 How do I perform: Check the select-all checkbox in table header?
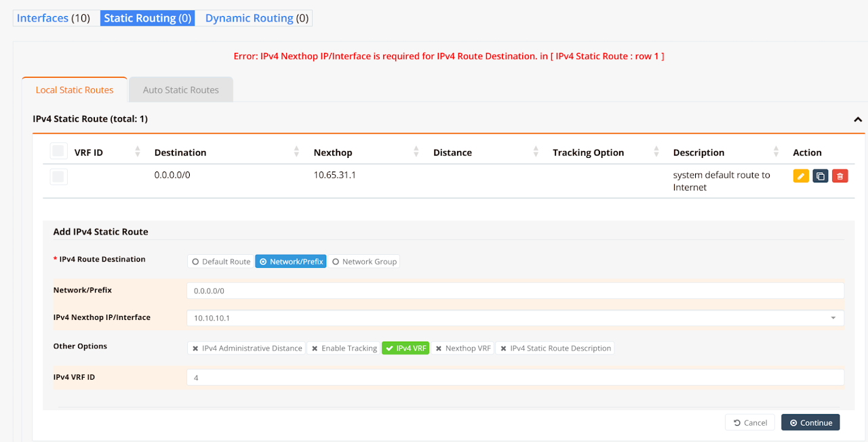(58, 151)
